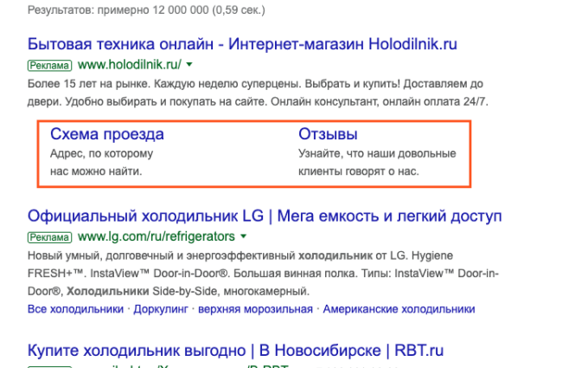588x368 pixels.
Task: Click text Узнайте, что наши довольные клиенты
Action: (377, 162)
